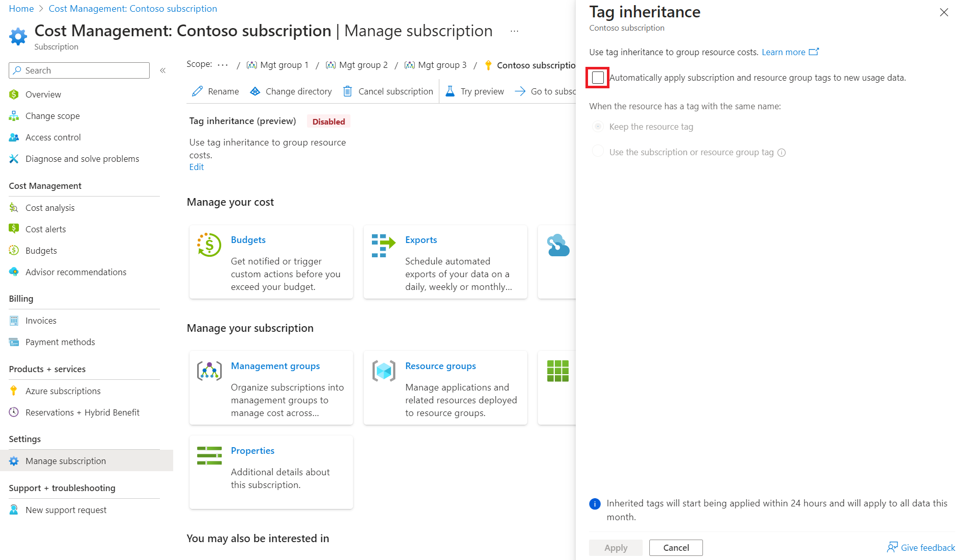
Task: Click info icon beside resource group tag option
Action: 782,153
